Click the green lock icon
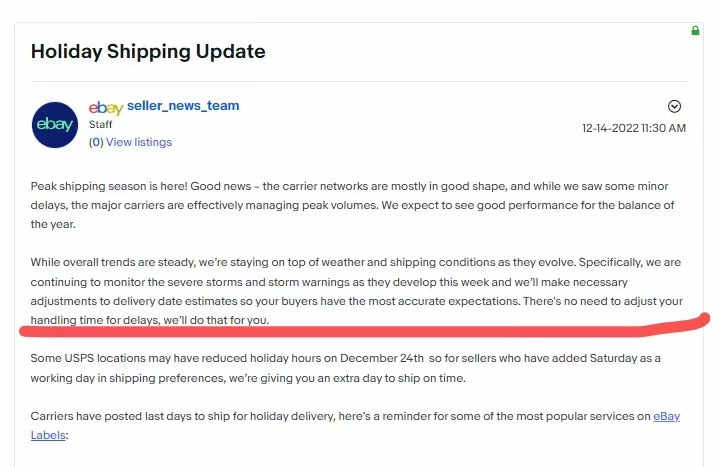Image resolution: width=719 pixels, height=467 pixels. click(x=695, y=31)
